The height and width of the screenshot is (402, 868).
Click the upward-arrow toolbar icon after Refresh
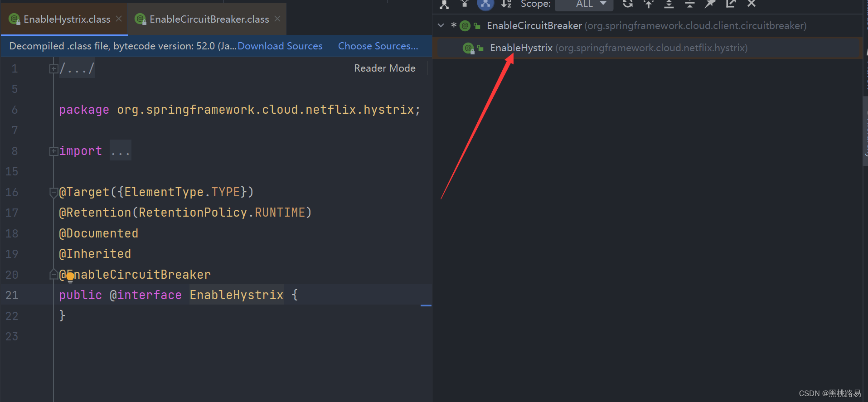(649, 4)
